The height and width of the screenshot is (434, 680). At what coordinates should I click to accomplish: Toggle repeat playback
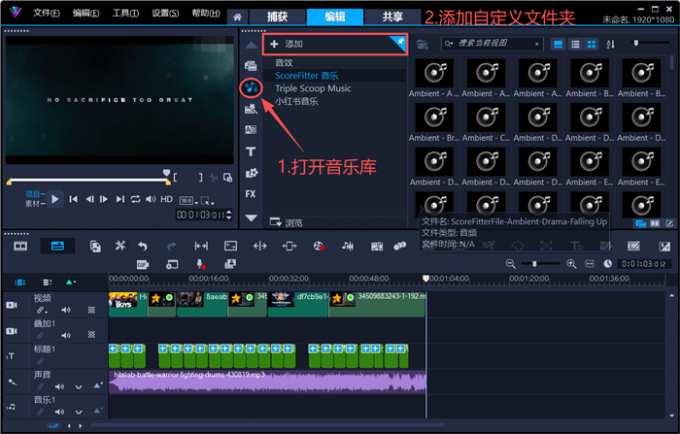point(135,199)
